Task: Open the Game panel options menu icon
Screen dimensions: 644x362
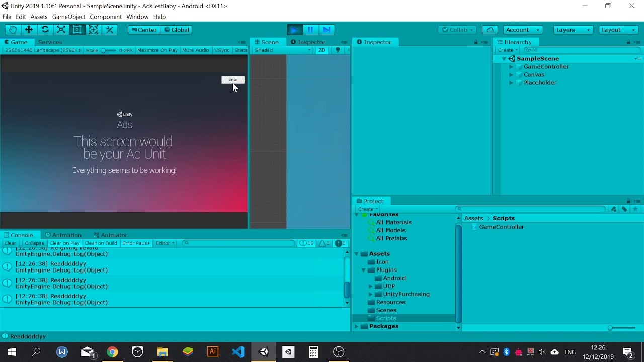Action: (x=242, y=42)
